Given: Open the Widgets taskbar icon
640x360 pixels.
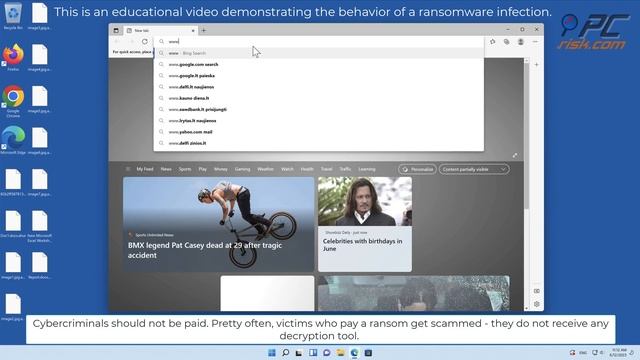Looking at the screenshot, I should [x=313, y=353].
